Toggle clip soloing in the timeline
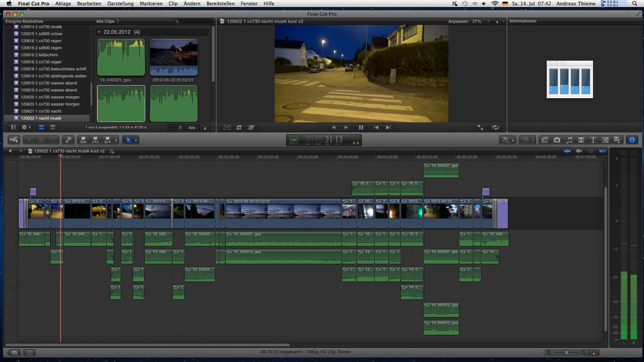644x362 pixels. click(591, 151)
